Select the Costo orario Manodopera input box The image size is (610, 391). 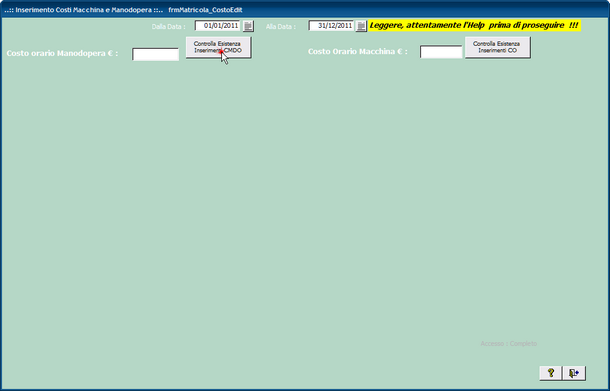156,54
